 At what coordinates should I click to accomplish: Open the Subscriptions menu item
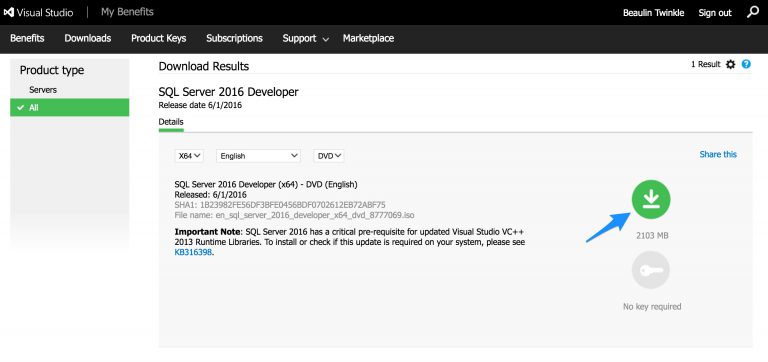coord(234,38)
